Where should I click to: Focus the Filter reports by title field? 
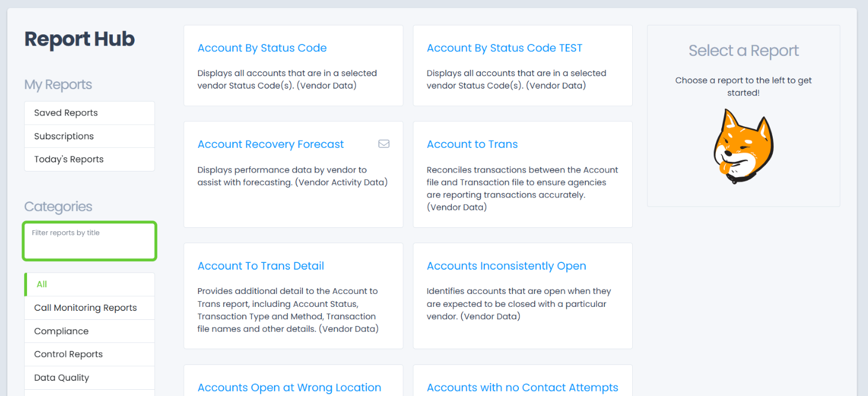point(89,241)
